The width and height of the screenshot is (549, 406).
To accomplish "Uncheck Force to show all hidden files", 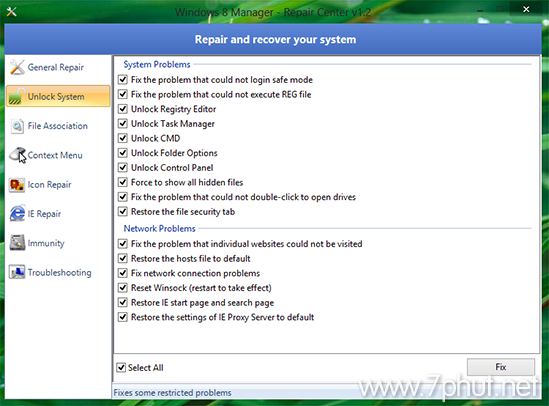I will click(123, 182).
